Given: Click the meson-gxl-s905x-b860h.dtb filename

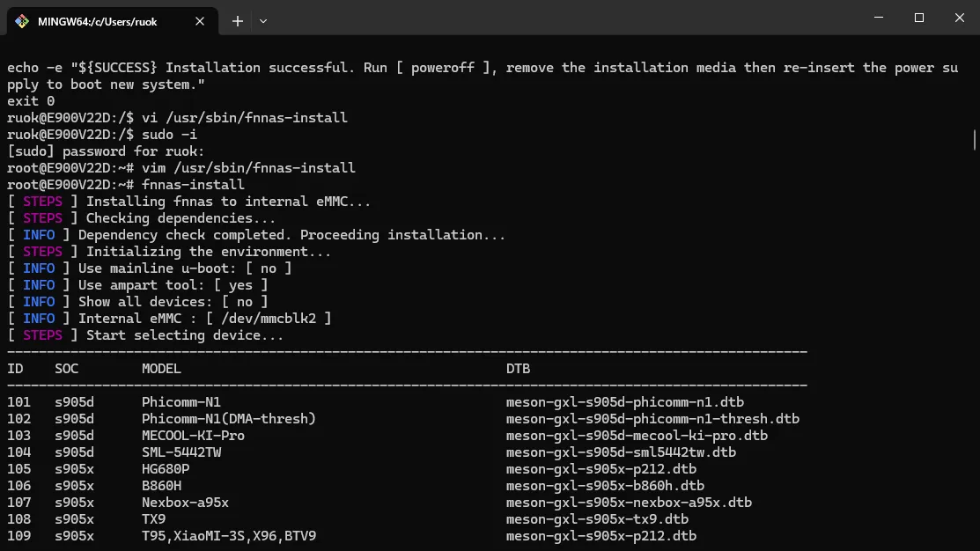Looking at the screenshot, I should (x=605, y=486).
